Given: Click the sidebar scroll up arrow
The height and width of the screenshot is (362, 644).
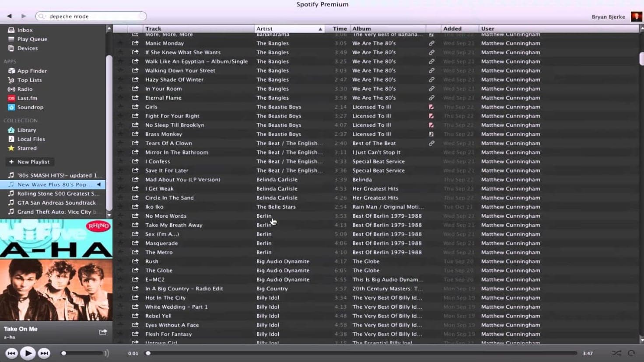Looking at the screenshot, I should 109,29.
